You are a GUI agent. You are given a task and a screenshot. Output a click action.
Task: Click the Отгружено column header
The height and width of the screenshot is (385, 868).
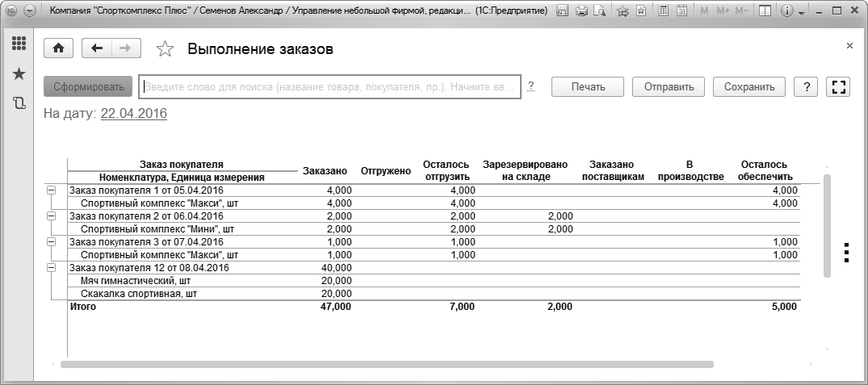(386, 171)
